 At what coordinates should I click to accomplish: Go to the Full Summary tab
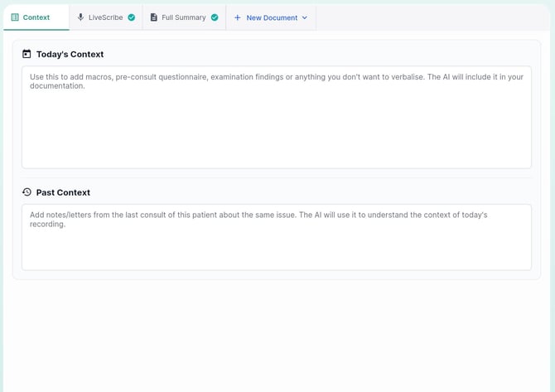(184, 17)
